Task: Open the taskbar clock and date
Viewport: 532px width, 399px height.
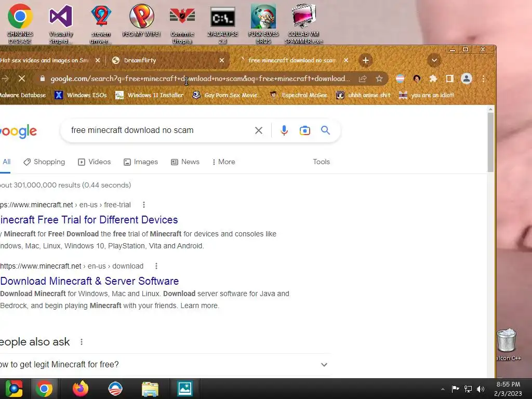Action: 508,389
